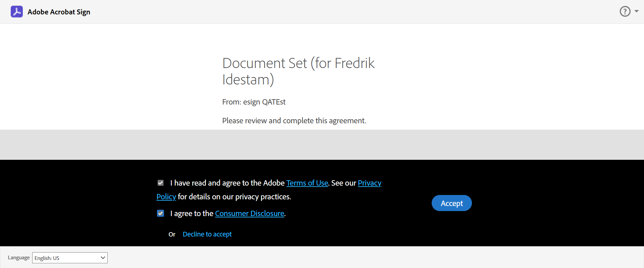This screenshot has height=268, width=644.
Task: Select the 'Document Set (for Fredrik Idestam)' heading
Action: click(298, 71)
